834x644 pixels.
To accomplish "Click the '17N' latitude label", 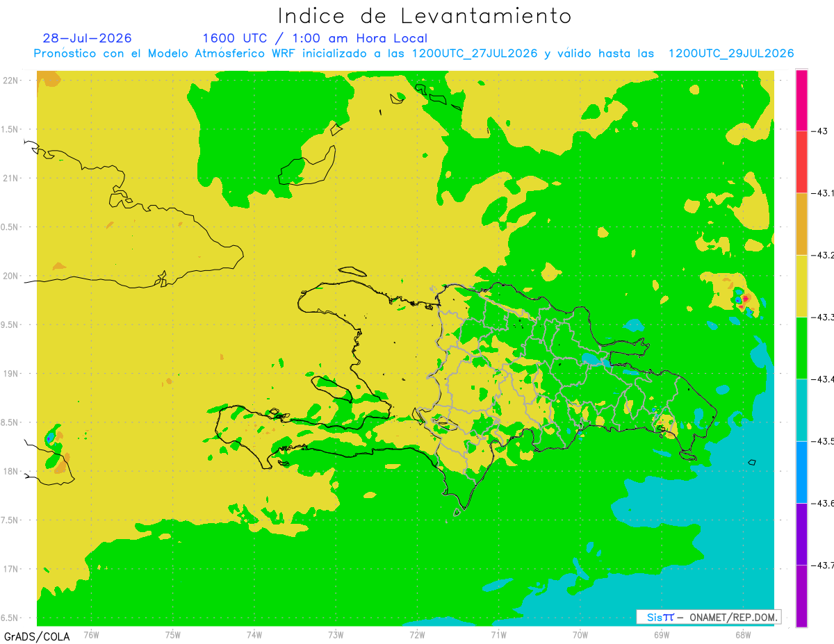I will 11,569.
